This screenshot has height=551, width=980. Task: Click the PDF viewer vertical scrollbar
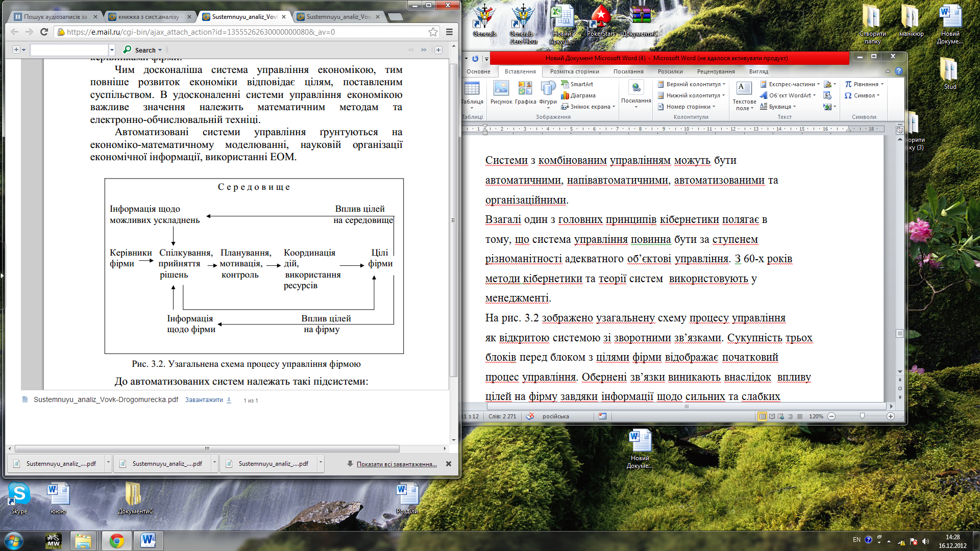[453, 219]
